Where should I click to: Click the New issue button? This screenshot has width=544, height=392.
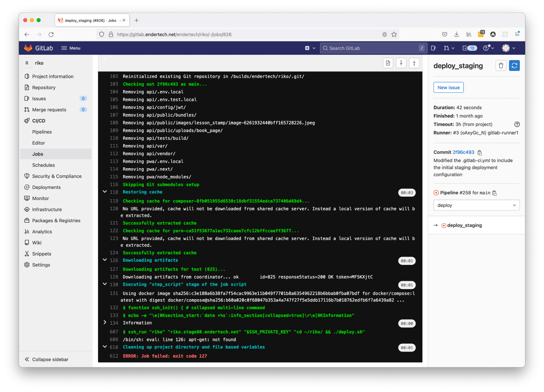pyautogui.click(x=448, y=87)
